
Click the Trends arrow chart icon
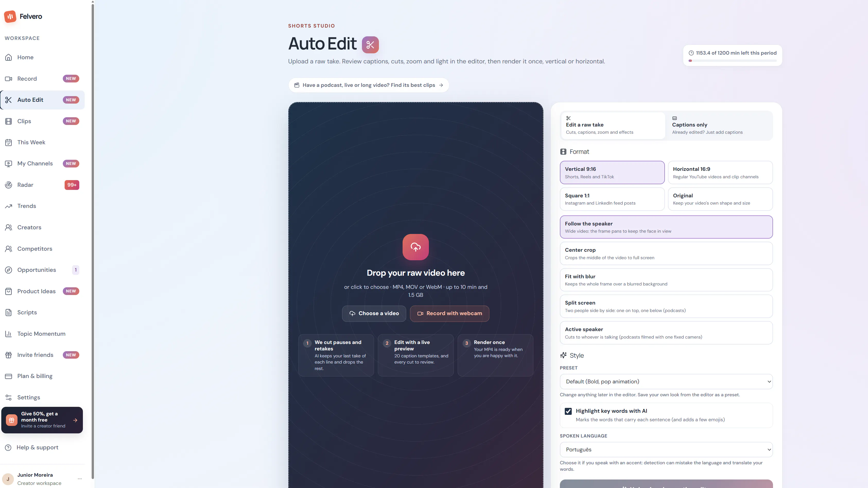point(9,206)
